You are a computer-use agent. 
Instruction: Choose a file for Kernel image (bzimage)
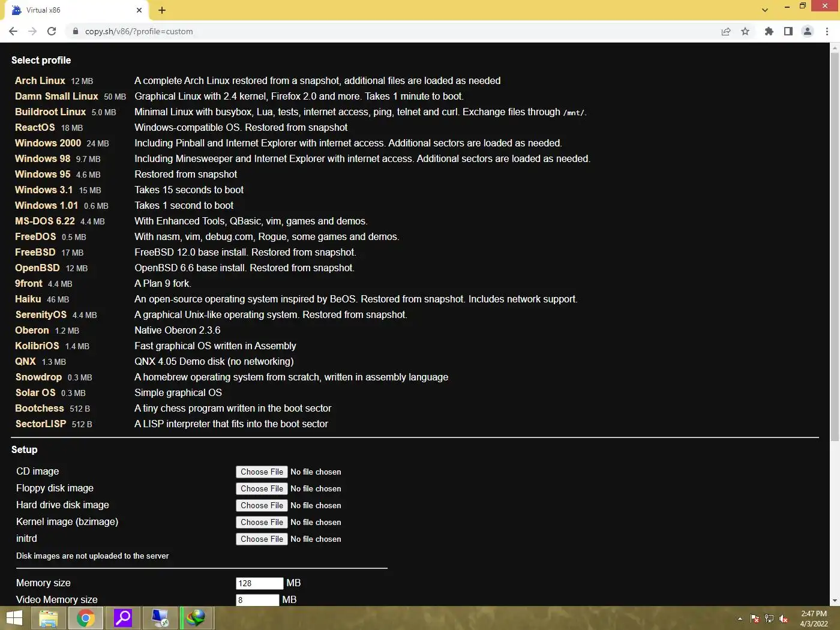[x=262, y=522]
